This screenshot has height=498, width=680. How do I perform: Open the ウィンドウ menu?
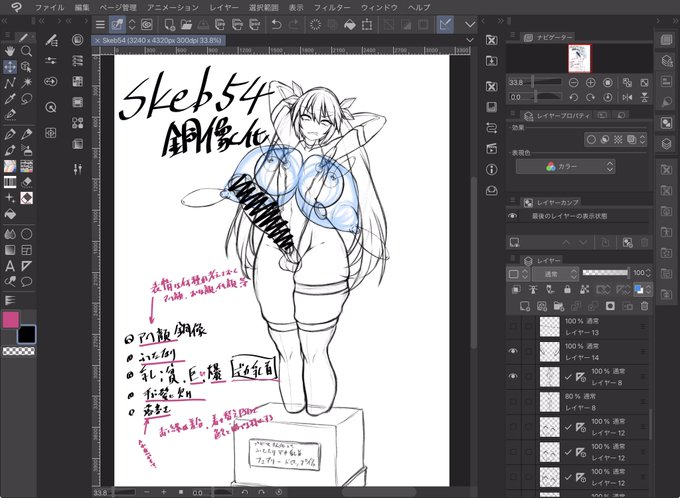point(379,7)
